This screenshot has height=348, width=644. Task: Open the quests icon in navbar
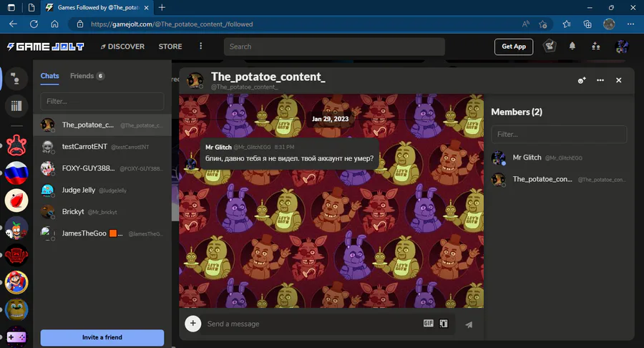click(550, 46)
